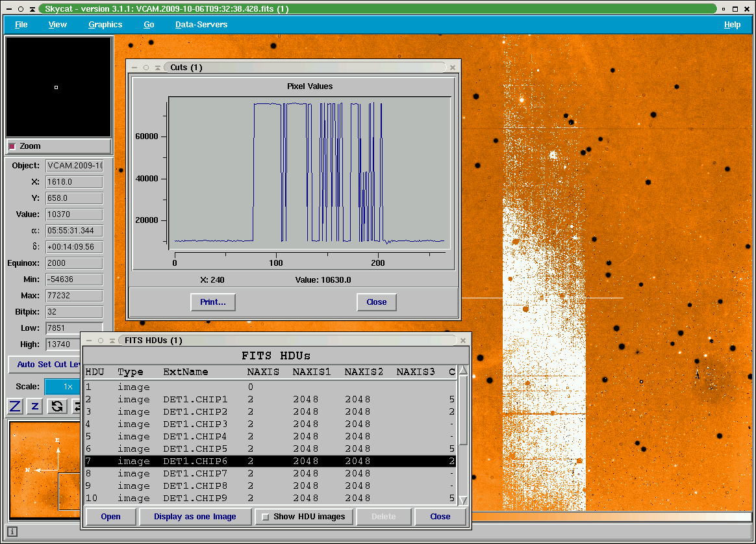Close the Cuts window with X icon
This screenshot has height=544, width=756.
[x=453, y=67]
